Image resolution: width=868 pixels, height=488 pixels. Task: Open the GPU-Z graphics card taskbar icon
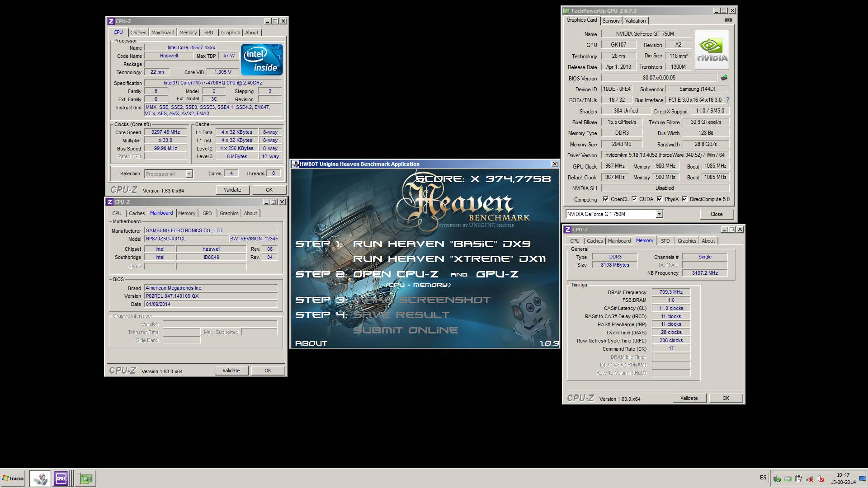[x=85, y=478]
